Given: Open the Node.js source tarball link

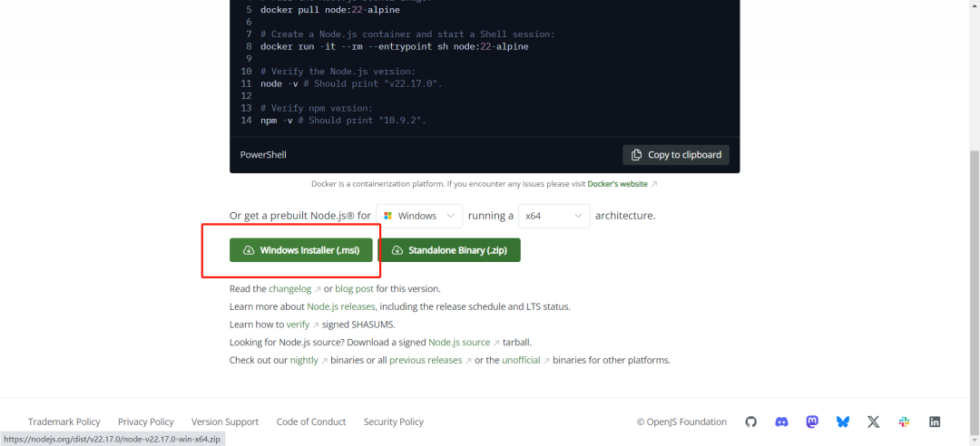Looking at the screenshot, I should coord(464,343).
